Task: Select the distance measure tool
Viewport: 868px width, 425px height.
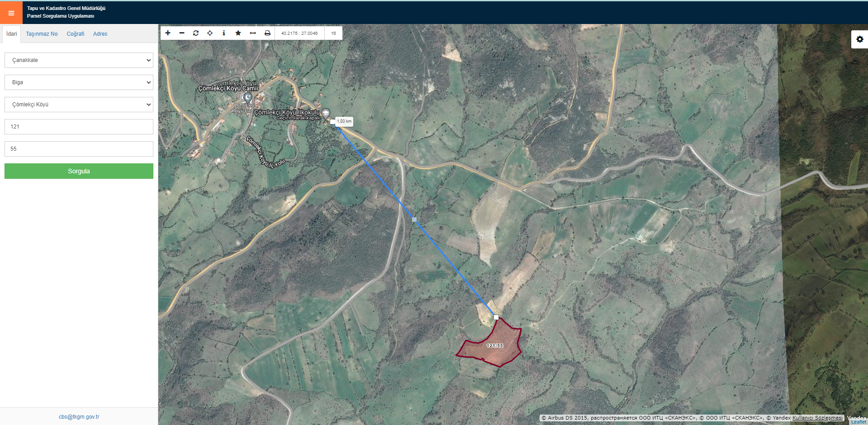Action: (253, 33)
